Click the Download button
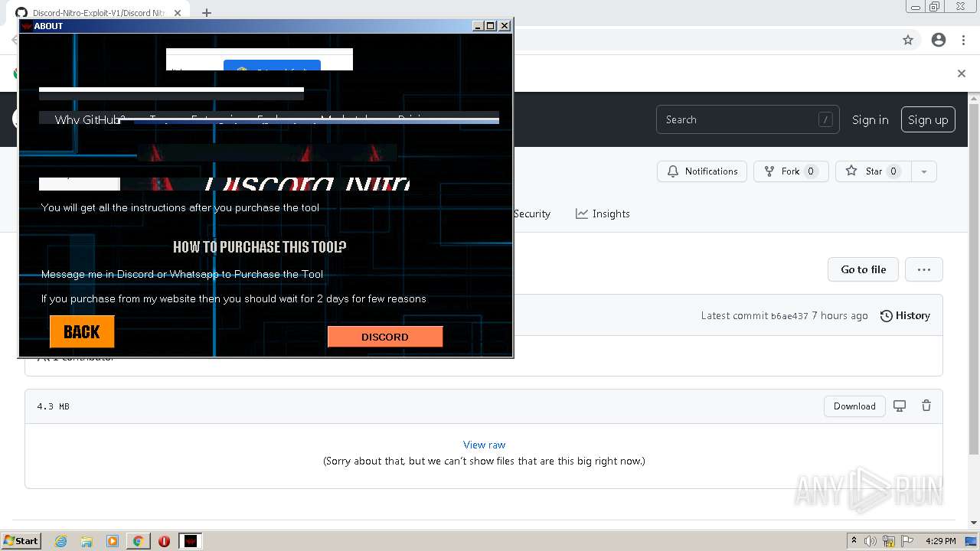The height and width of the screenshot is (551, 980). click(x=854, y=406)
